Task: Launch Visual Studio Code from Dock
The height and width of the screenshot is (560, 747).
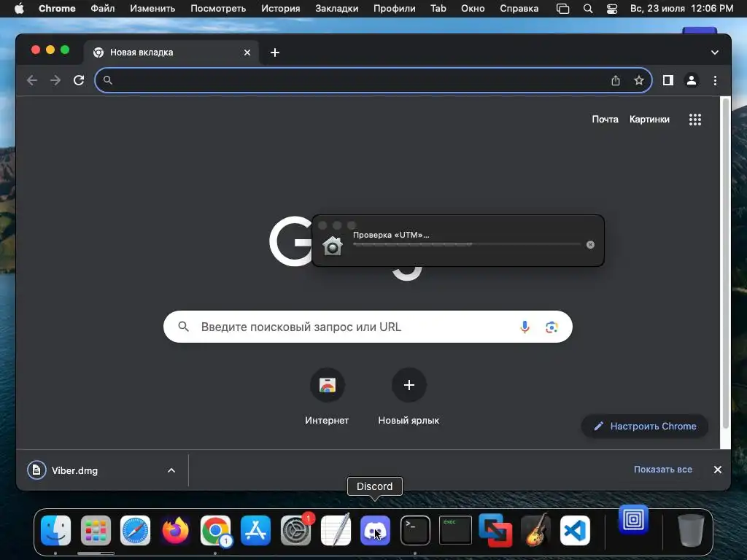Action: tap(575, 531)
